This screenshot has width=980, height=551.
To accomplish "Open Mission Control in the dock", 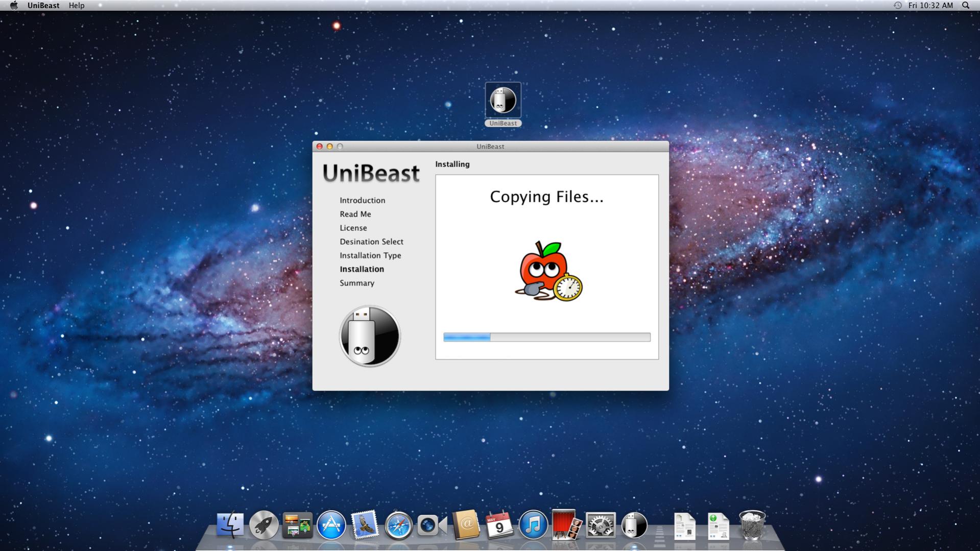I will (x=297, y=525).
